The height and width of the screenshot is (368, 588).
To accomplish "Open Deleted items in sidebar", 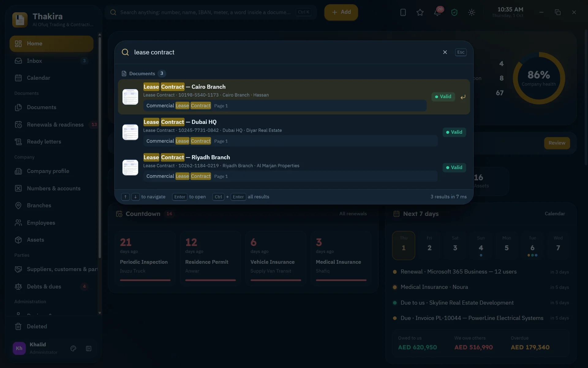I will (x=51, y=326).
